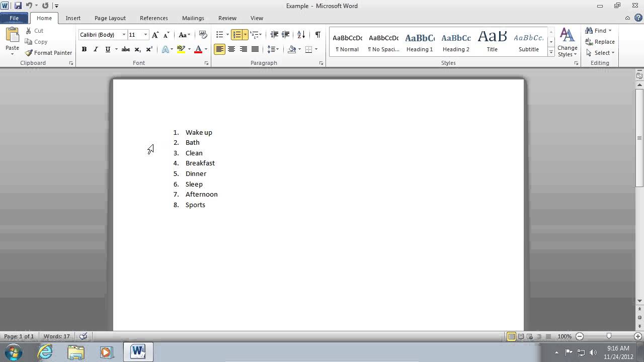Toggle subscript formatting
Viewport: 644px width, 362px height.
[137, 49]
